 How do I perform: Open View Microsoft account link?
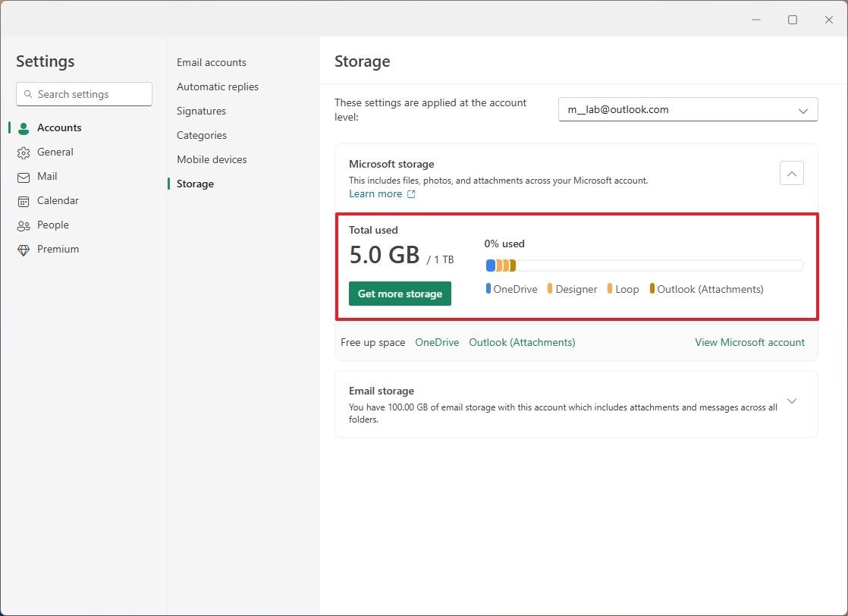point(749,342)
